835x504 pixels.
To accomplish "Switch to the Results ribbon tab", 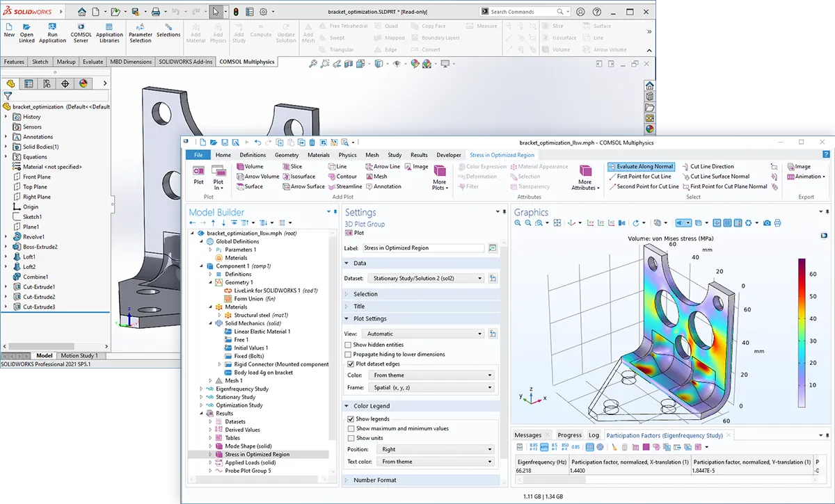I will pos(419,155).
